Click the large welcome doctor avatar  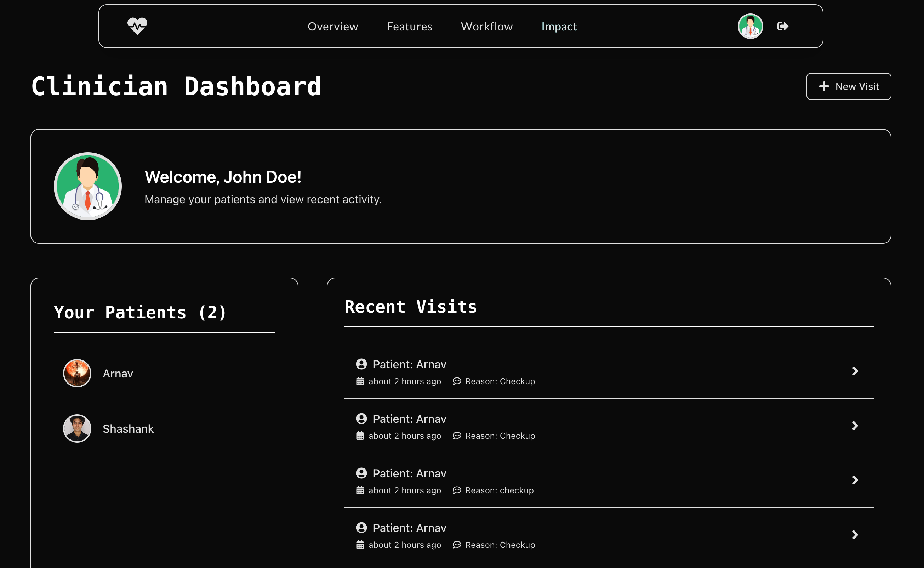tap(87, 186)
